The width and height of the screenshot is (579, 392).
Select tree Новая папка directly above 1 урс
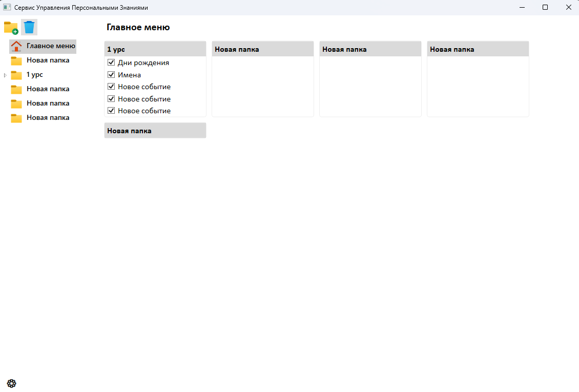click(48, 60)
